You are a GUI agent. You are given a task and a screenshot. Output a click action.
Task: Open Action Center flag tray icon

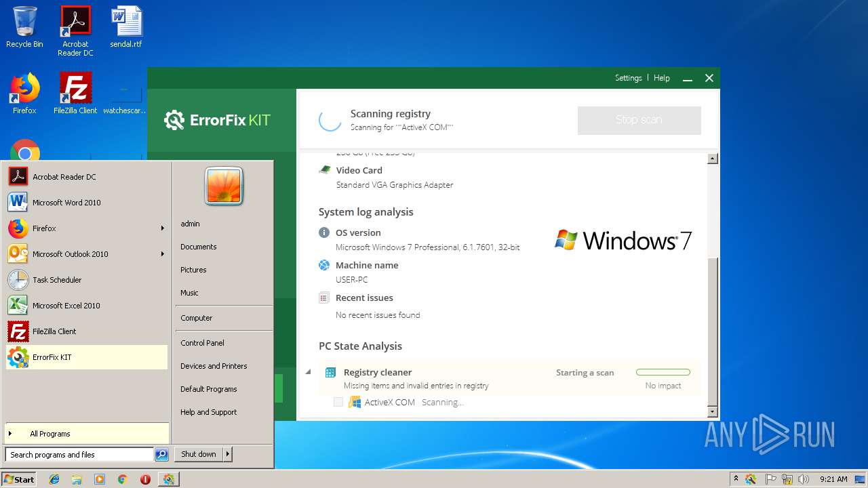(770, 479)
